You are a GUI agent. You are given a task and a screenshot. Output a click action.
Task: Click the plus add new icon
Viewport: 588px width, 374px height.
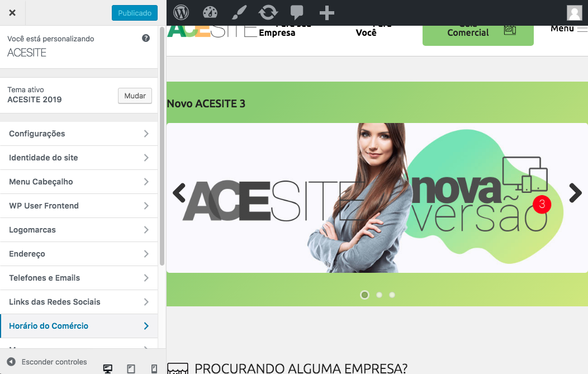[x=326, y=13]
